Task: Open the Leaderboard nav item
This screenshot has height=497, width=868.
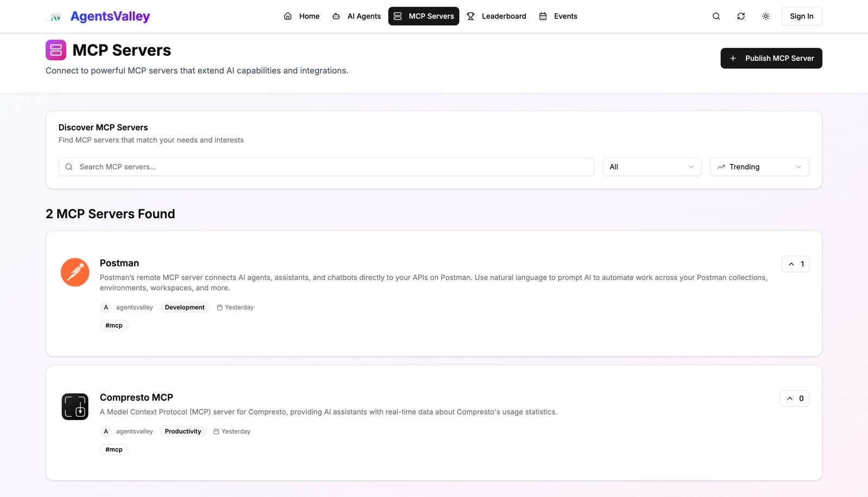Action: 496,16
